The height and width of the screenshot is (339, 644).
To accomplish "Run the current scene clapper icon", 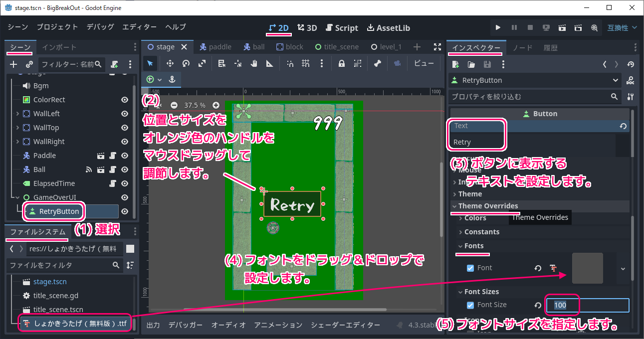I will [x=562, y=28].
